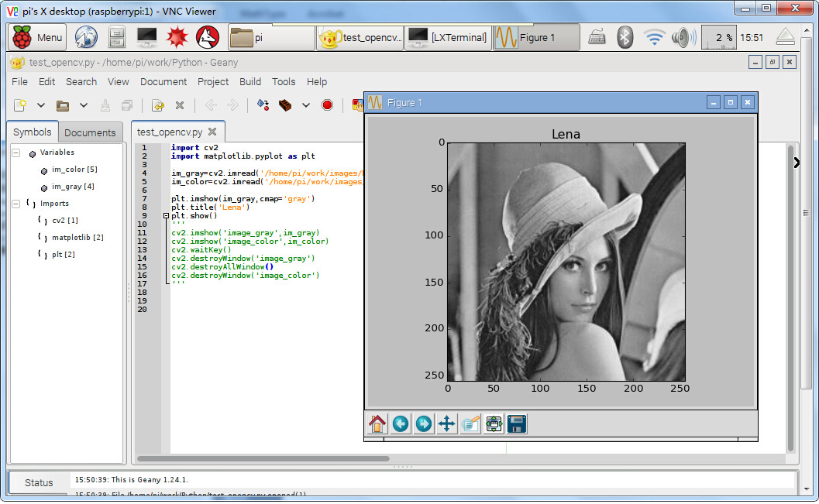819x504 pixels.
Task: Click the editor horizontal scrollbar
Action: coord(263,458)
